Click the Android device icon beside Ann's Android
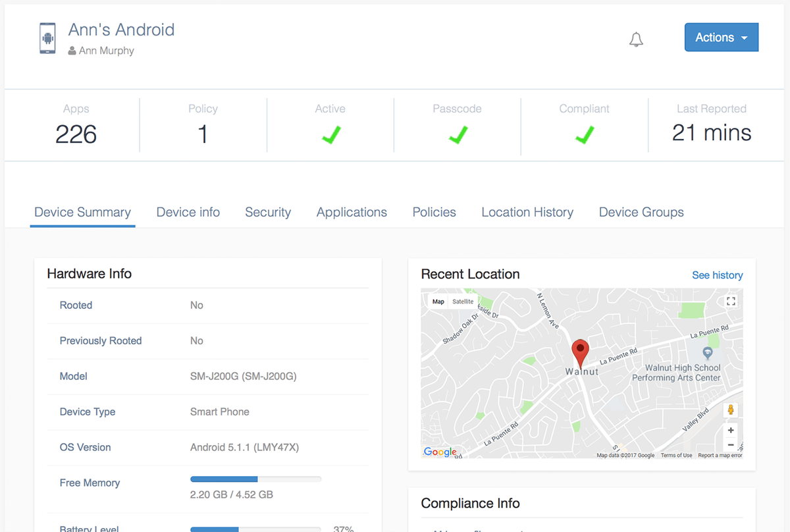Viewport: 790px width, 532px height. pyautogui.click(x=47, y=38)
